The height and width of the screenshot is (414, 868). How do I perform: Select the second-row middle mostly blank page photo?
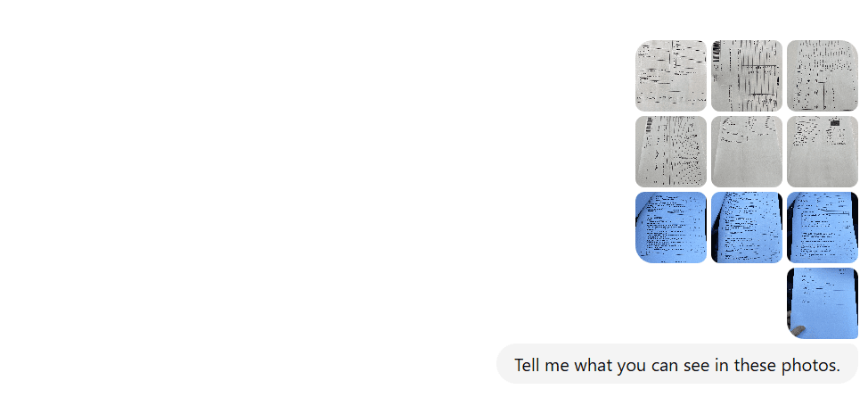pos(747,152)
